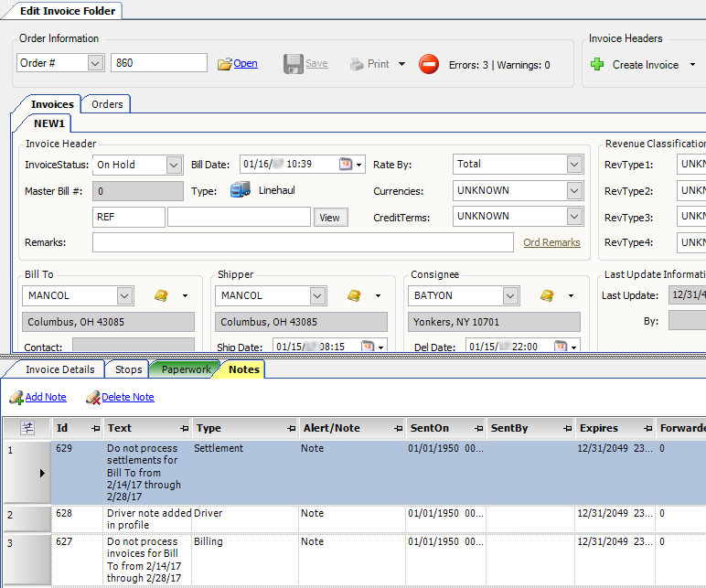Open the Ship Date calendar icon
Screen dimensions: 706x588
coord(368,347)
